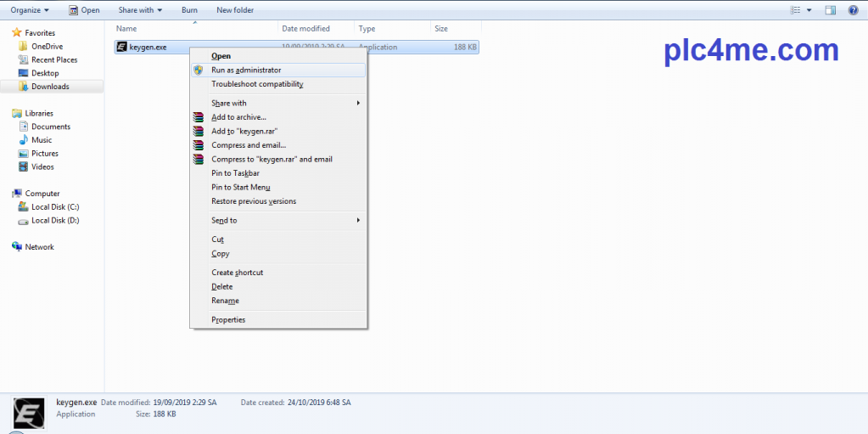Click the Network icon in navigation pane
Screen dimensions: 868x434
(17, 247)
